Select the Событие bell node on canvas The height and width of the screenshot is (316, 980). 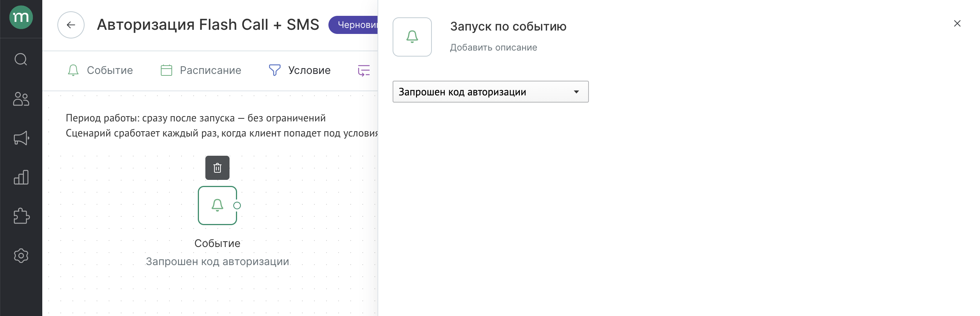pyautogui.click(x=217, y=206)
